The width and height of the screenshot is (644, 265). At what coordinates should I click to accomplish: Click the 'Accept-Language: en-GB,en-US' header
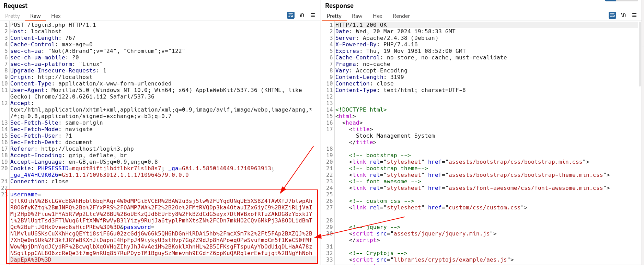84,162
